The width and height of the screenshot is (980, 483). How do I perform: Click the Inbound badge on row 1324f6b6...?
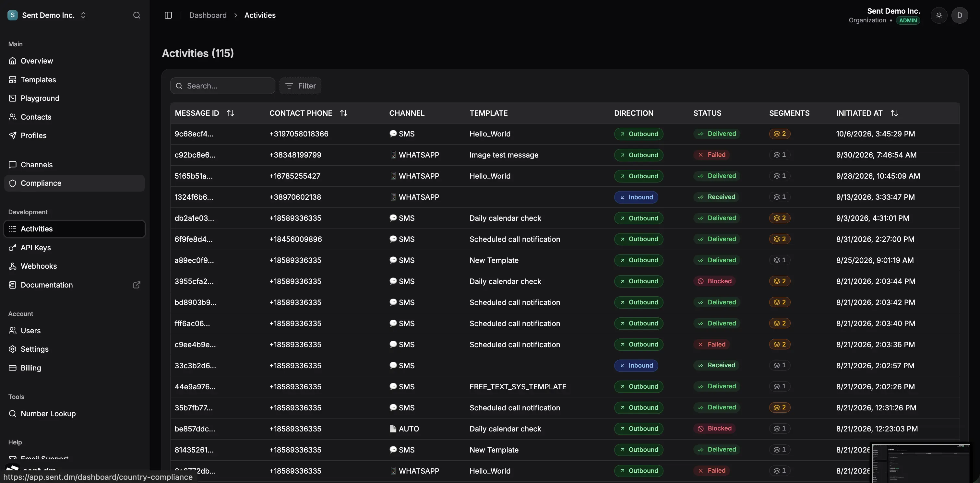[636, 197]
